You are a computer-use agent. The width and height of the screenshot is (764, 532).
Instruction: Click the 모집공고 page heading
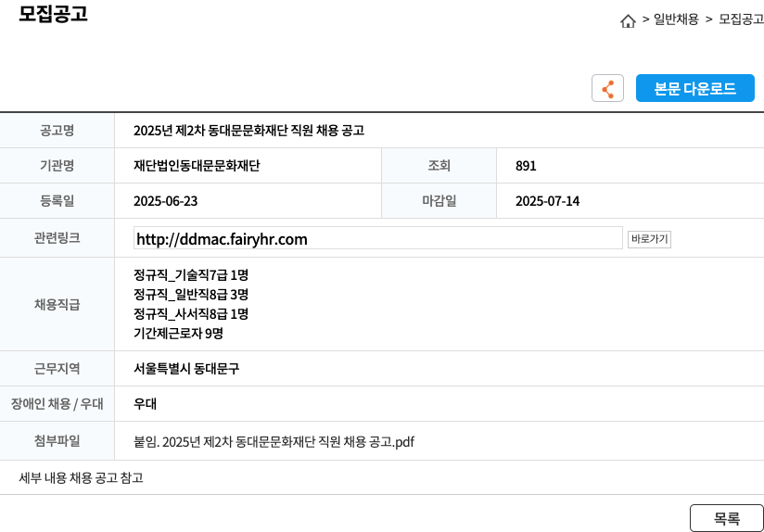tap(53, 14)
